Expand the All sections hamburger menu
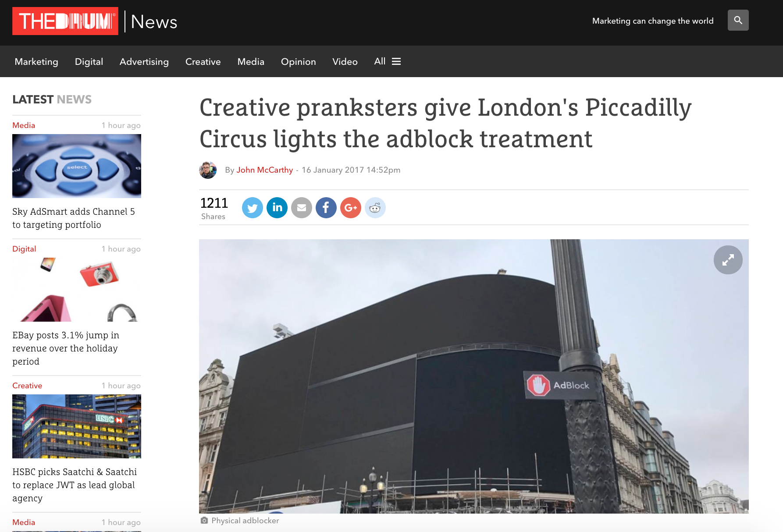Image resolution: width=783 pixels, height=532 pixels. click(388, 61)
